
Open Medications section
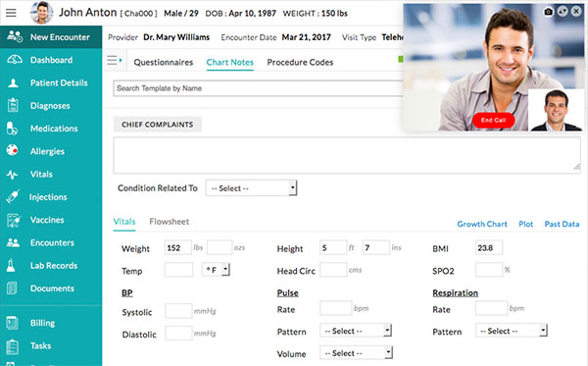coord(54,129)
